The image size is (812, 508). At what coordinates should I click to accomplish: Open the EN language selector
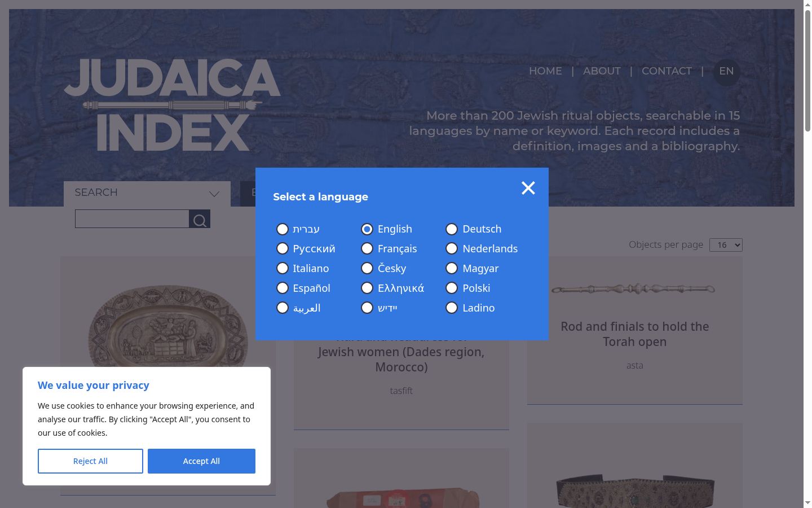coord(726,72)
